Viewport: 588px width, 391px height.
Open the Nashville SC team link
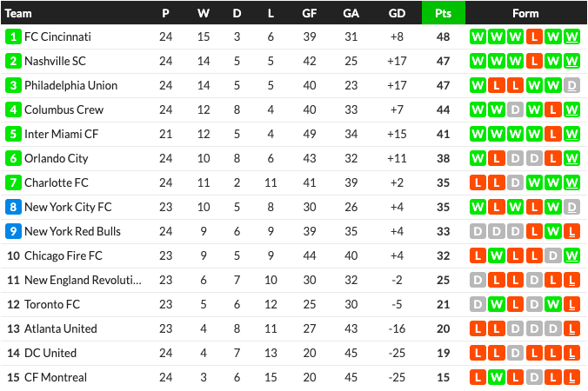pos(55,61)
